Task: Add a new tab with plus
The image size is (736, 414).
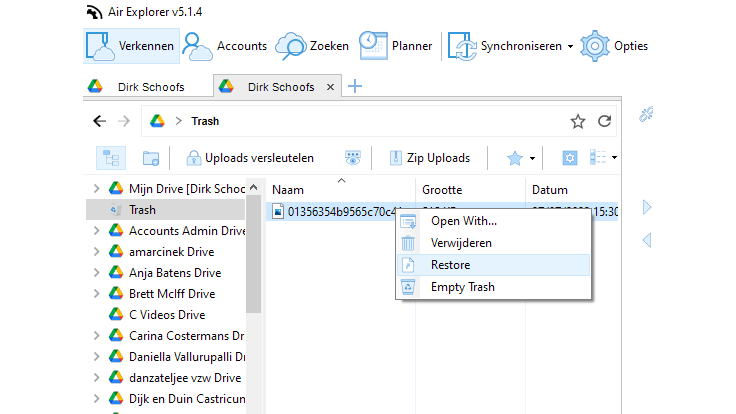Action: (354, 86)
